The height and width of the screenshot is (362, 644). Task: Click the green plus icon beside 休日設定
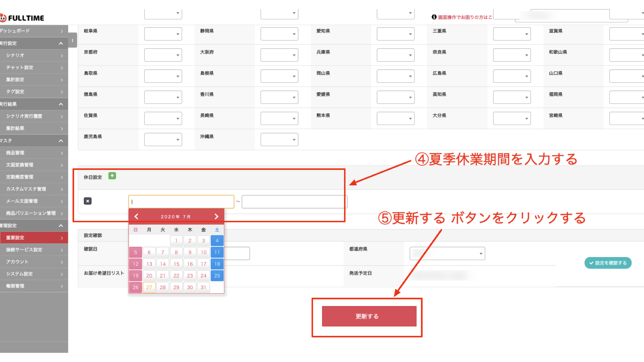[x=112, y=176]
